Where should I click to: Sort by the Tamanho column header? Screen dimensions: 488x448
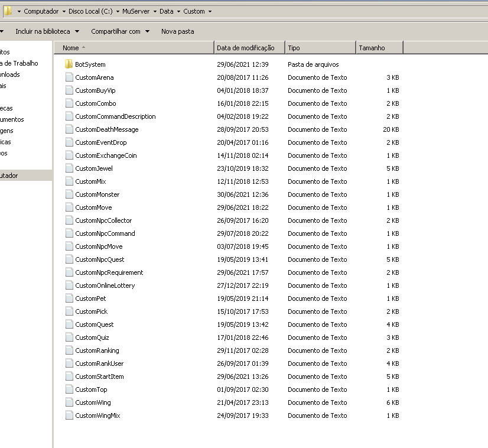(x=379, y=48)
